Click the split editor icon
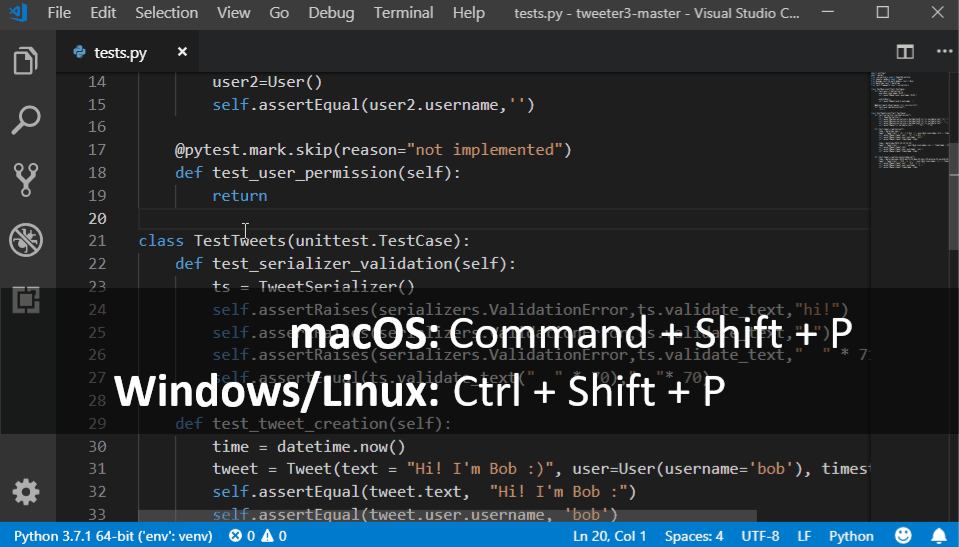959x547 pixels. tap(905, 52)
